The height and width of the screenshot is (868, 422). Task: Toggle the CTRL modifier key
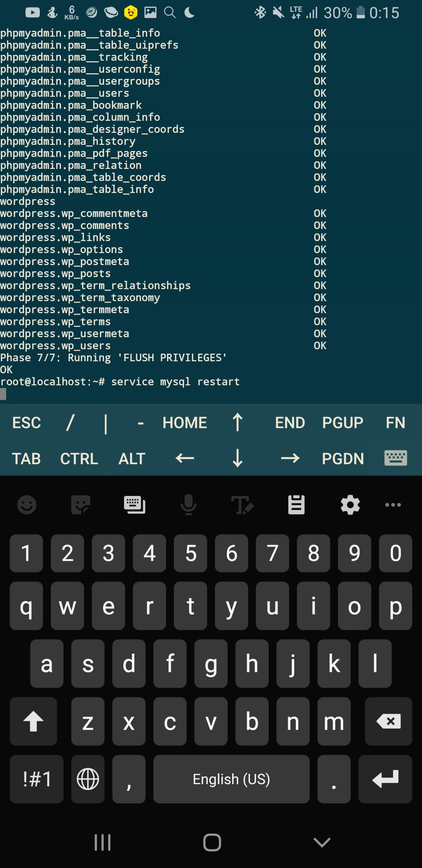click(x=79, y=459)
